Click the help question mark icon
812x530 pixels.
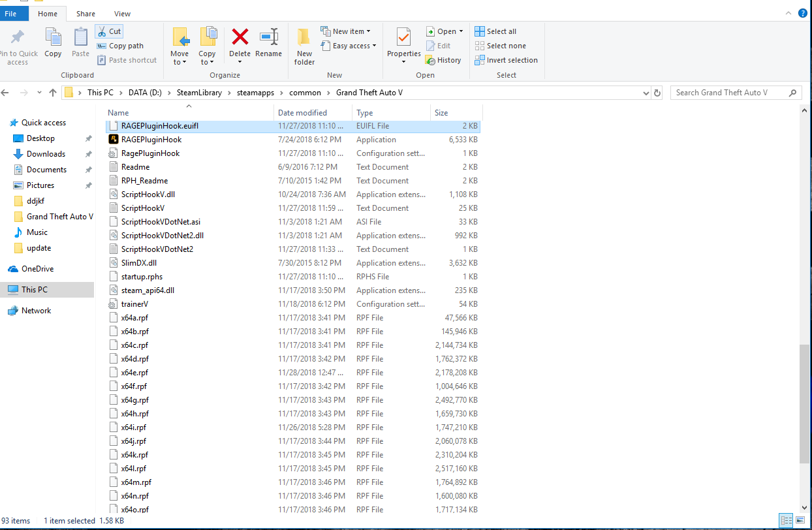tap(803, 13)
